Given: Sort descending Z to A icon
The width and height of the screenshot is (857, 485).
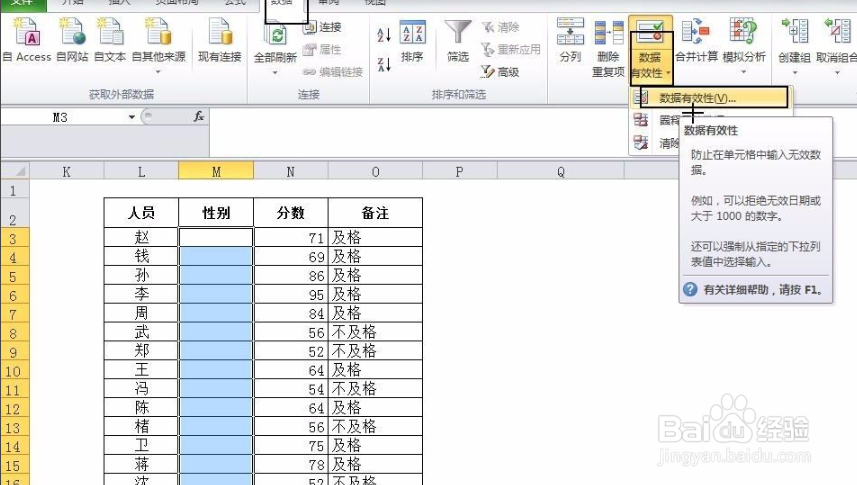Looking at the screenshot, I should click(x=384, y=65).
